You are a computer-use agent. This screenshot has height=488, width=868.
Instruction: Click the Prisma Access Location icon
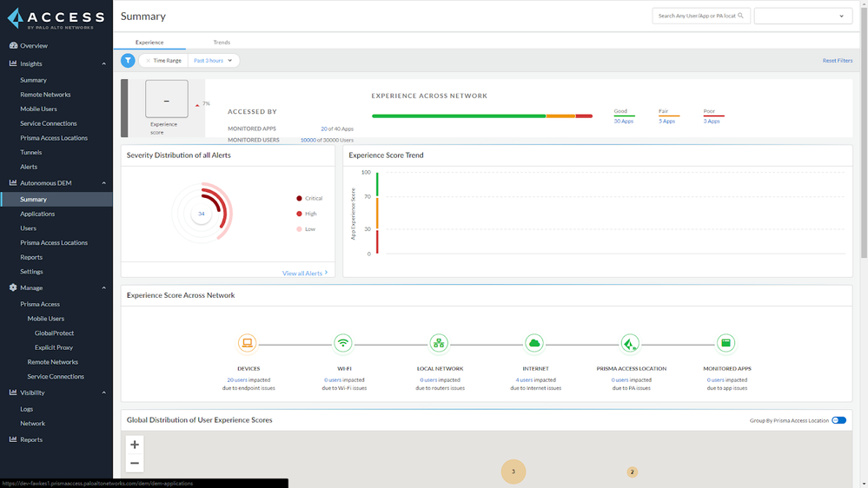point(631,343)
